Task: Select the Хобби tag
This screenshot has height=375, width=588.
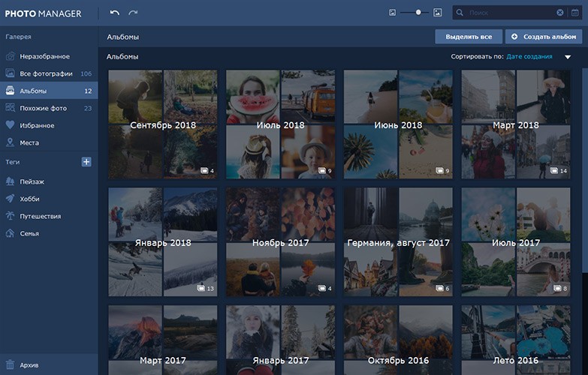Action: pos(29,199)
